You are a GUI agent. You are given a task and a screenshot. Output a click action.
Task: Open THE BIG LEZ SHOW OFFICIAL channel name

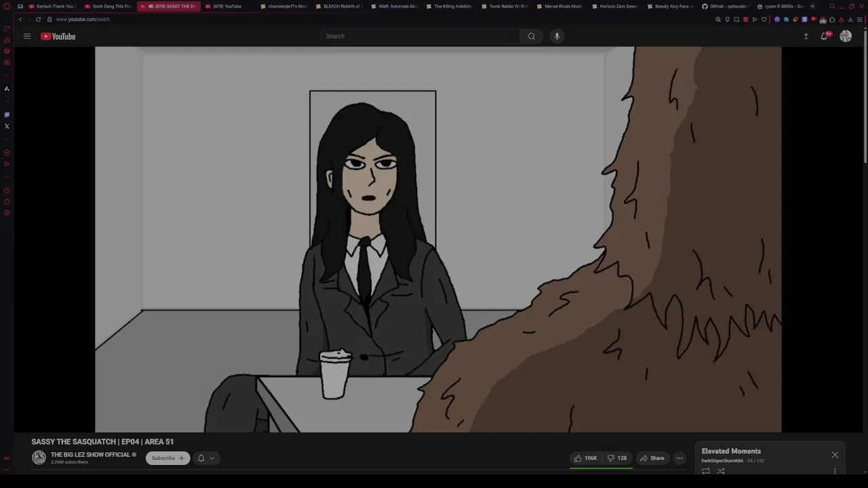(x=90, y=455)
